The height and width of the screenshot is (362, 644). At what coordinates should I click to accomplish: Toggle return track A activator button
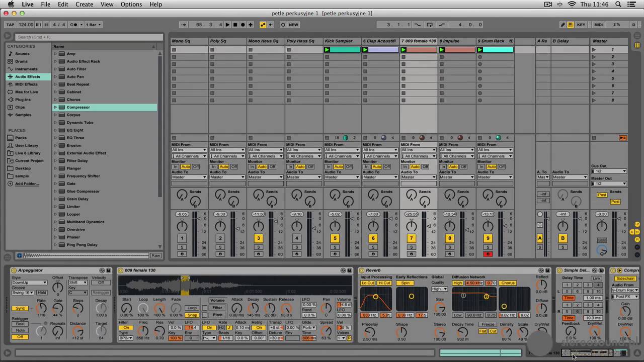coord(540,238)
